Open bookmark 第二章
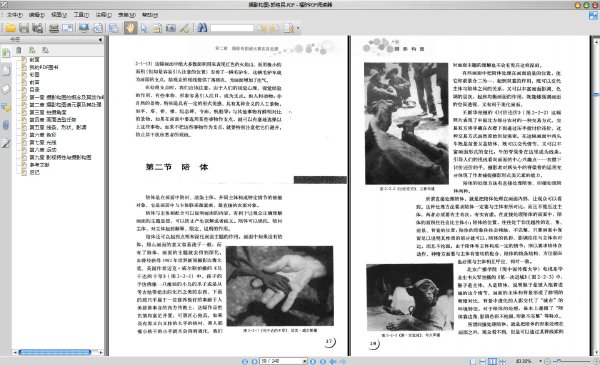The width and height of the screenshot is (600, 366). (65, 105)
